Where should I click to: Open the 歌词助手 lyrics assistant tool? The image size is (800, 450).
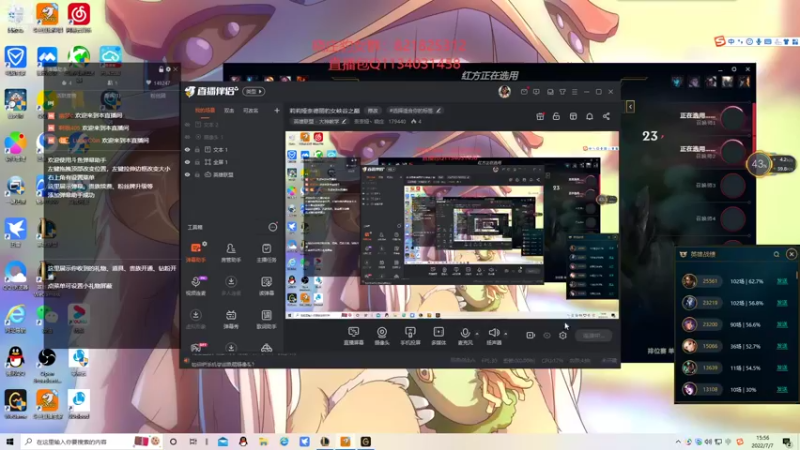tap(266, 319)
